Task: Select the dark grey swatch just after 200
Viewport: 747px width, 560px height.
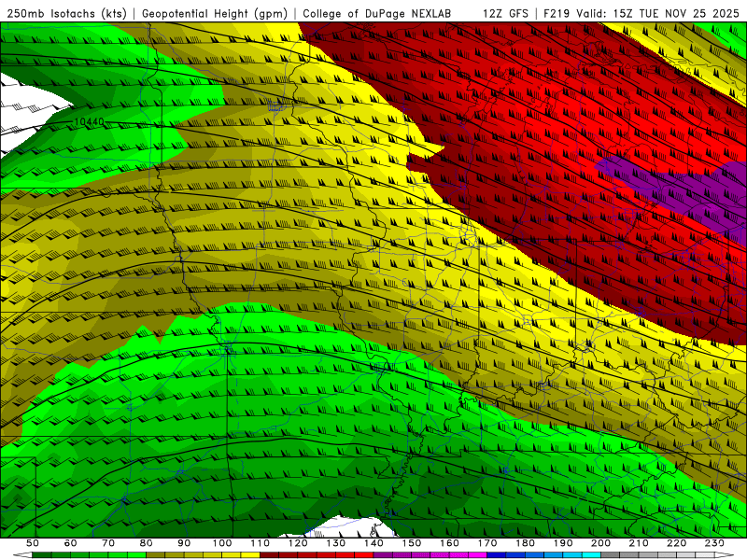Action: (x=611, y=555)
